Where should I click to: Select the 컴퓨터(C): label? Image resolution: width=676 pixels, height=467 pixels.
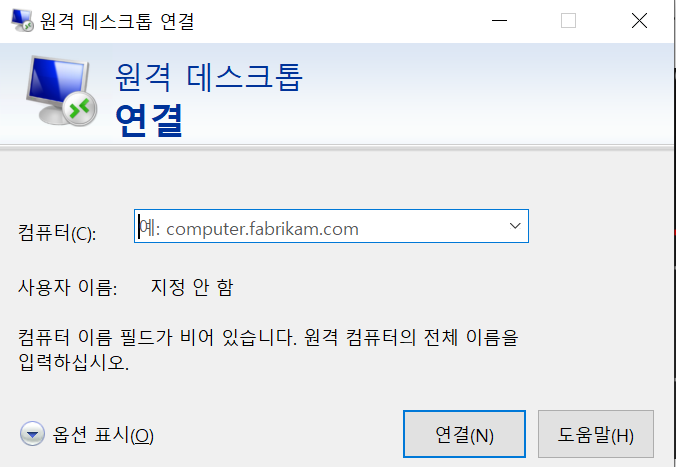[x=57, y=233]
